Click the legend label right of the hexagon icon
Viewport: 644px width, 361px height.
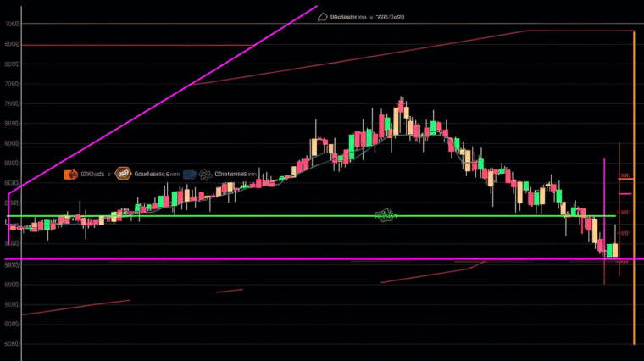pos(153,175)
